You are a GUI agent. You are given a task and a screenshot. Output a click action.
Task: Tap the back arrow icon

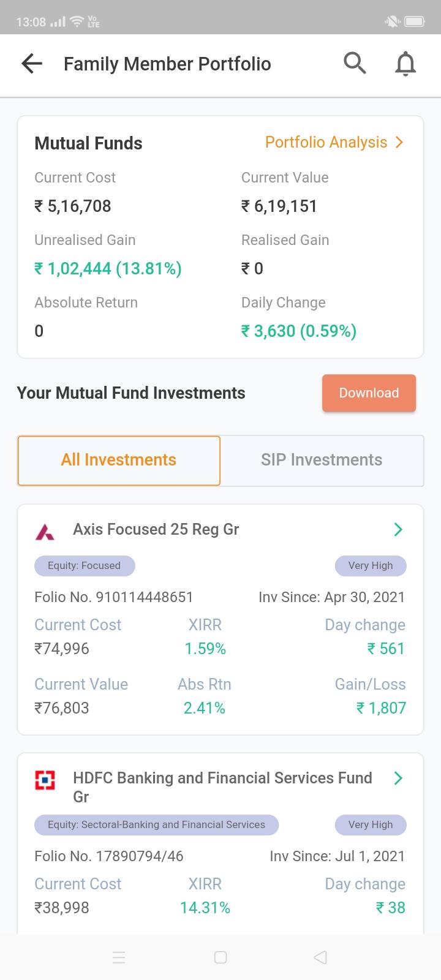[x=32, y=64]
